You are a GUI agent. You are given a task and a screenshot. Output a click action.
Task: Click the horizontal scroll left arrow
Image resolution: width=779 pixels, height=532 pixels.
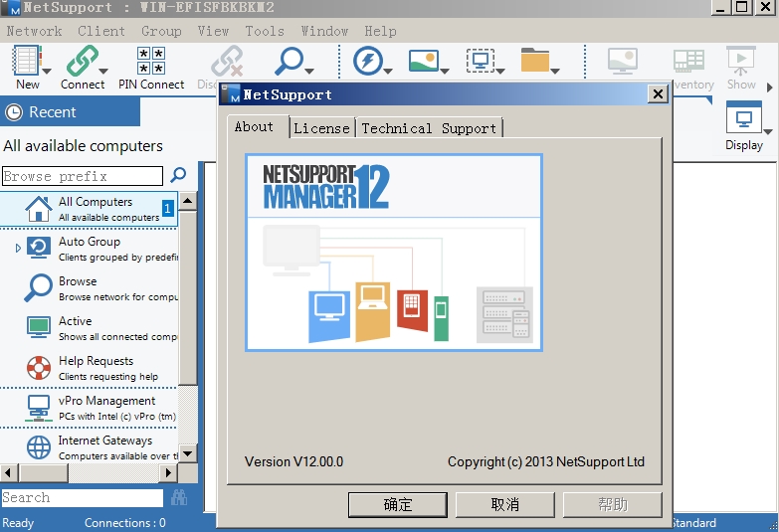point(8,472)
